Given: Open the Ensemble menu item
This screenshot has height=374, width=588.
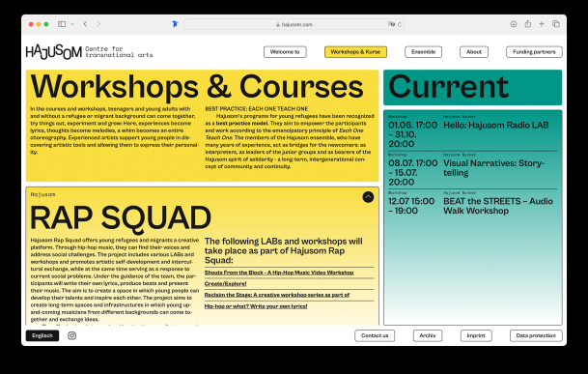Looking at the screenshot, I should [423, 52].
